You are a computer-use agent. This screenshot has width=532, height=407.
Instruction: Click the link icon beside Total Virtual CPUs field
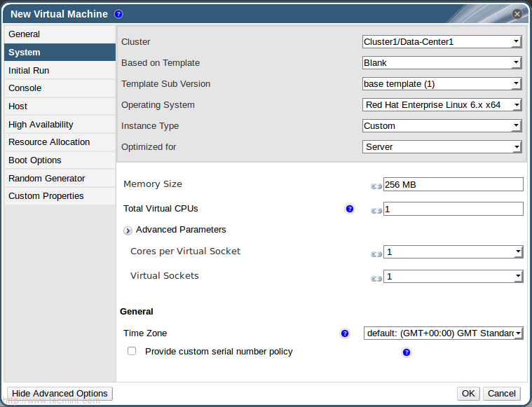(x=376, y=210)
